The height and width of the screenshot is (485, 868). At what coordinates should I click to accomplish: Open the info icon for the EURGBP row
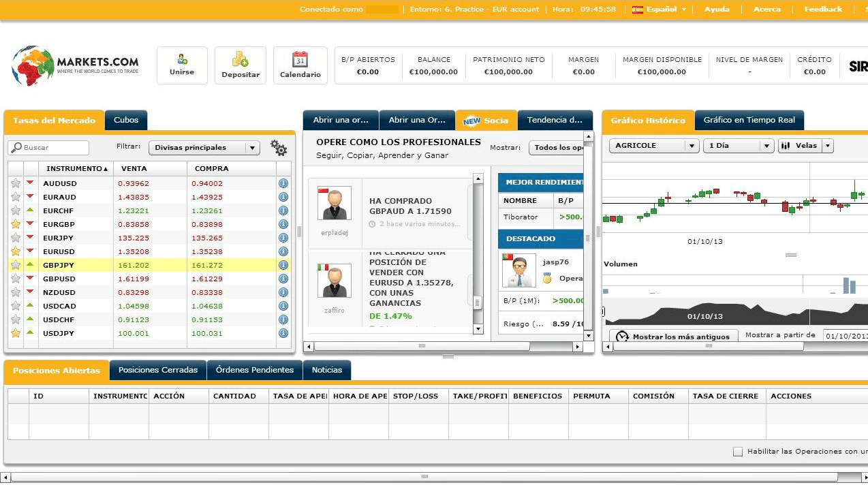click(x=283, y=224)
